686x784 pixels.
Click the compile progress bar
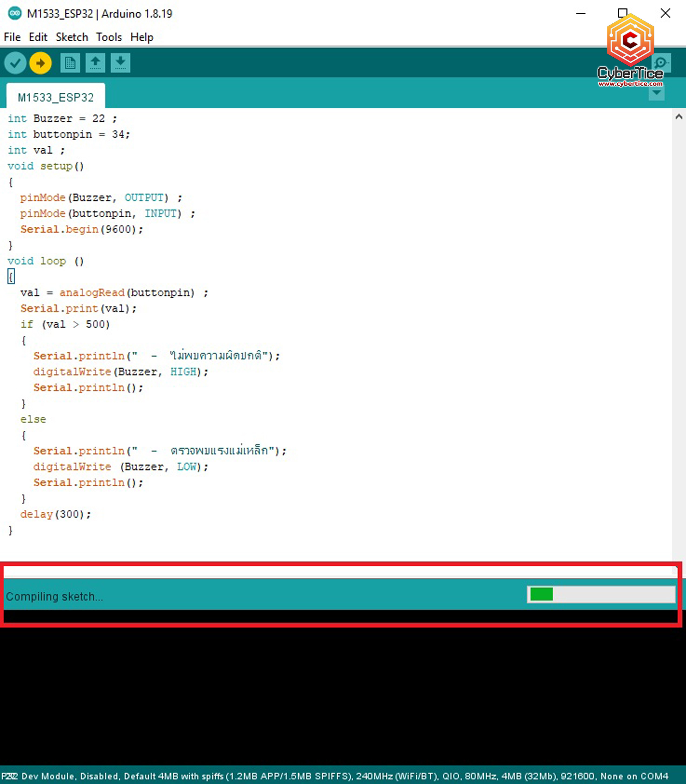[x=601, y=594]
